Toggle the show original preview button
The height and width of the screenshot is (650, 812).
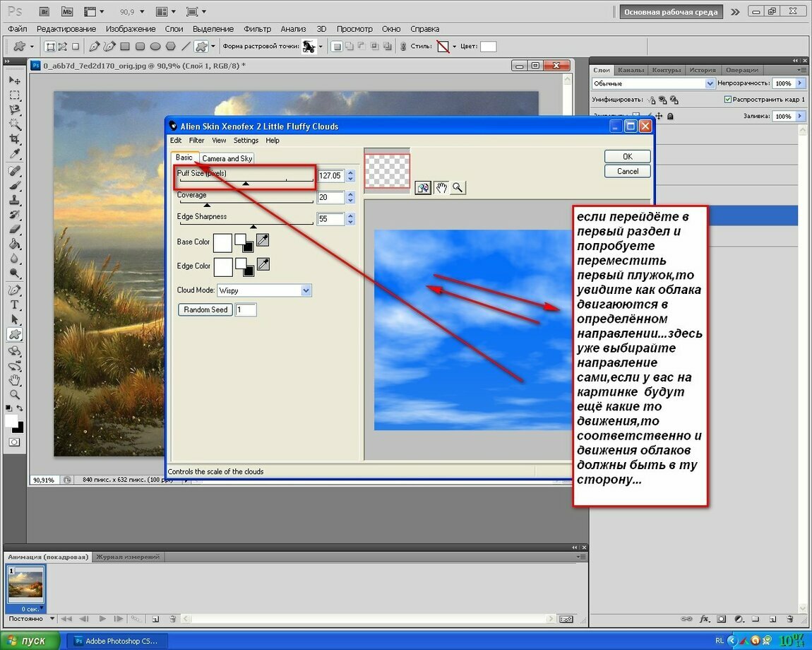click(423, 188)
